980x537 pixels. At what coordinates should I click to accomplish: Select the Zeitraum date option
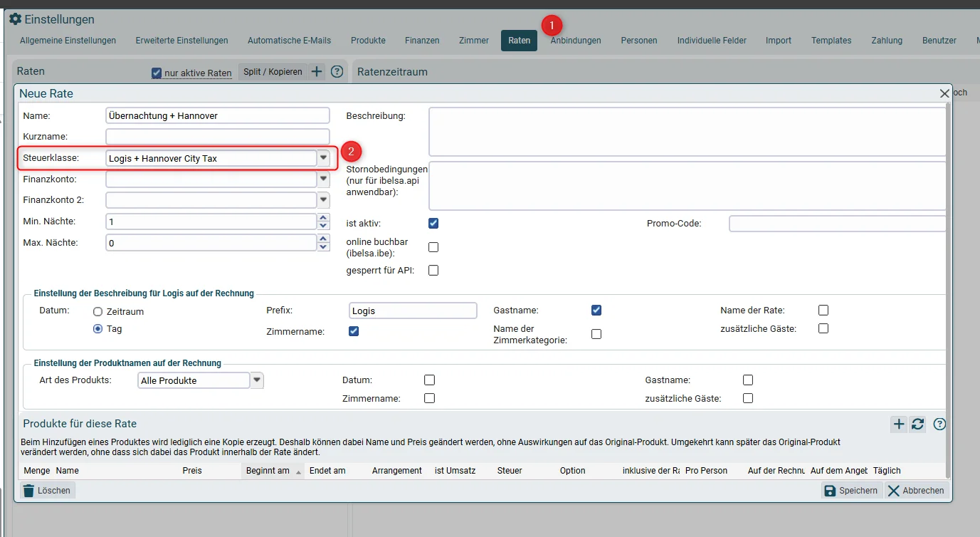pyautogui.click(x=98, y=311)
